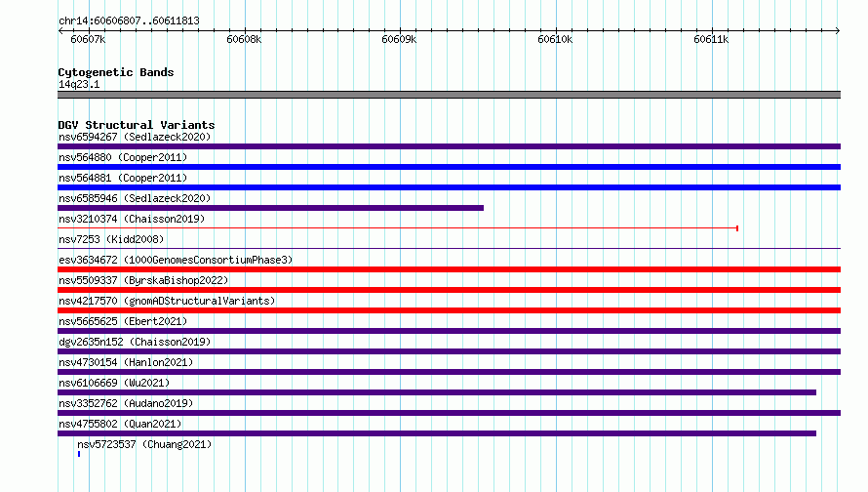
Task: Click the 60610k ruler label
Action: [555, 39]
